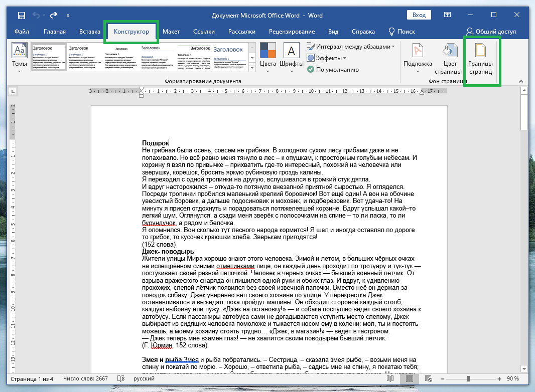The width and height of the screenshot is (535, 392).
Task: Switch to Print Layout view icon
Action: 410,378
